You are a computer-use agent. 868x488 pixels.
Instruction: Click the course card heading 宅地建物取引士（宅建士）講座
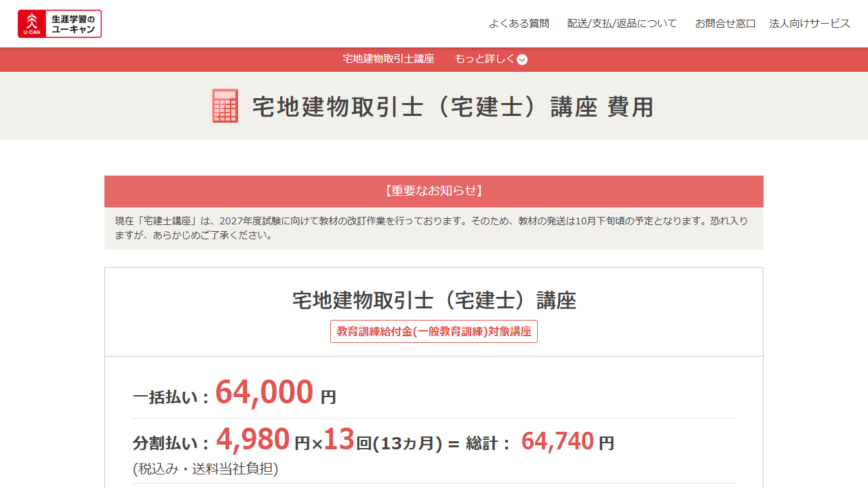[x=434, y=300]
